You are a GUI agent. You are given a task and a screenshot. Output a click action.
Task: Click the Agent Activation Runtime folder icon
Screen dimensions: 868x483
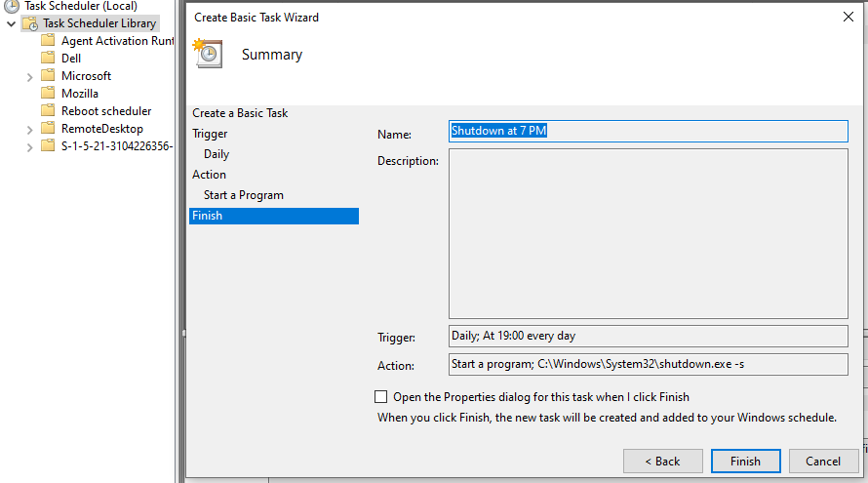coord(48,40)
